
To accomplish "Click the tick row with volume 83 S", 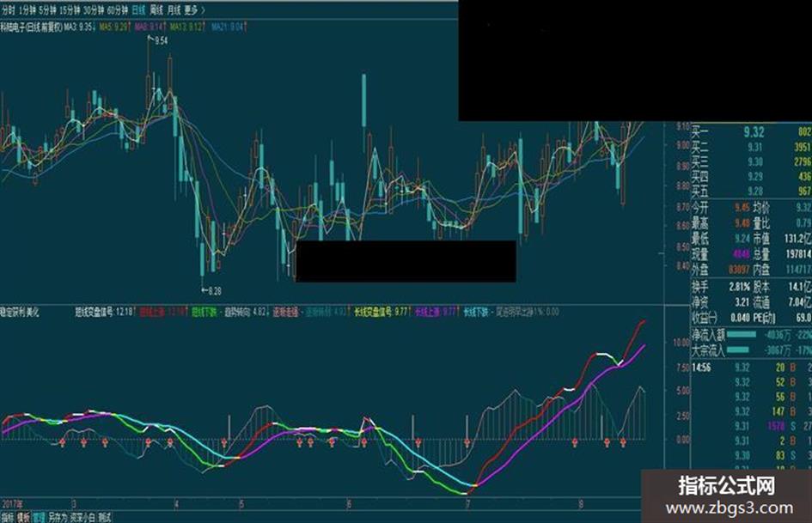I will tap(751, 456).
